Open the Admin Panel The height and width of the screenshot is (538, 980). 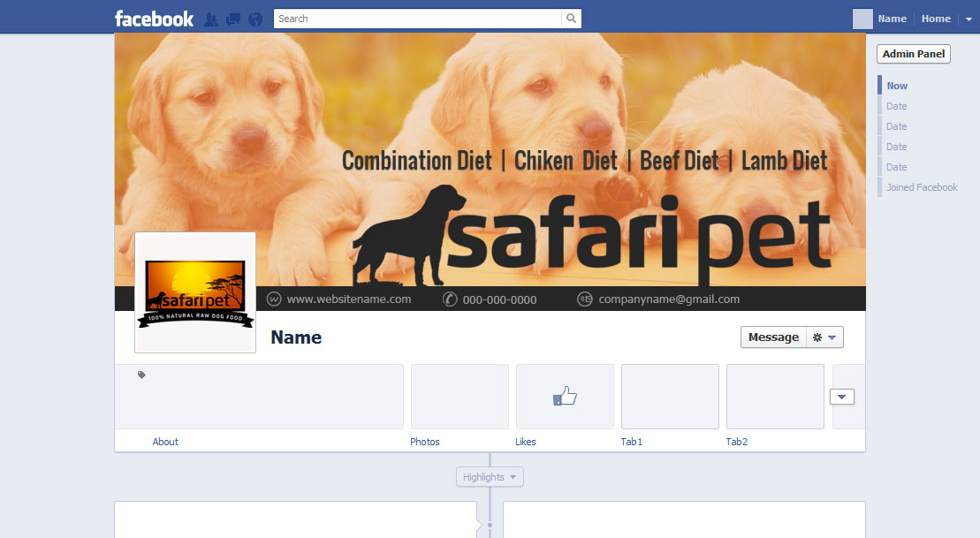(x=913, y=54)
